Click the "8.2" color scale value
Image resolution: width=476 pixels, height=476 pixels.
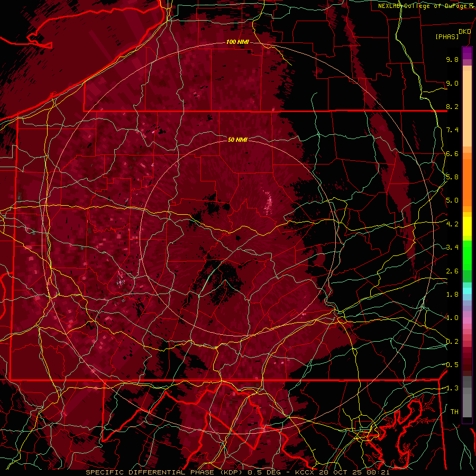(x=452, y=106)
